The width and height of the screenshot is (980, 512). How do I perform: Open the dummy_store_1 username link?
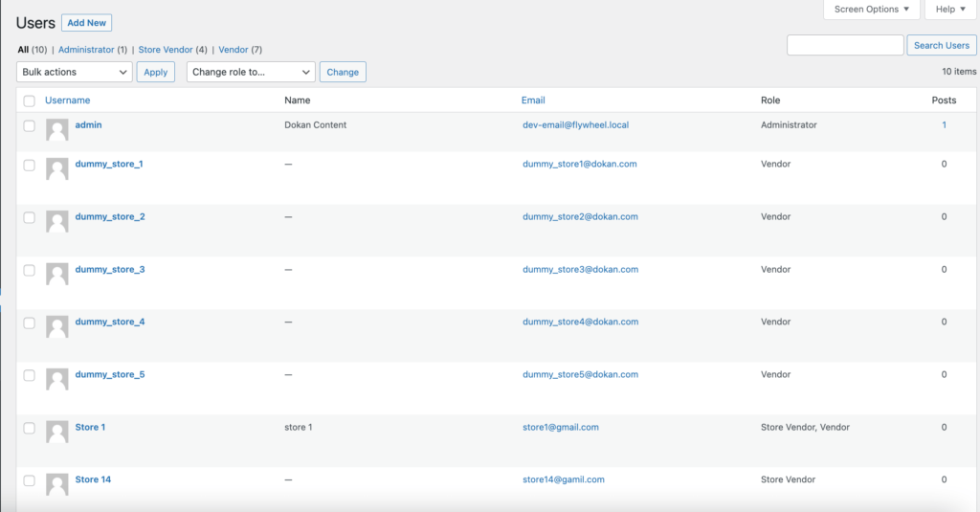[x=109, y=164]
